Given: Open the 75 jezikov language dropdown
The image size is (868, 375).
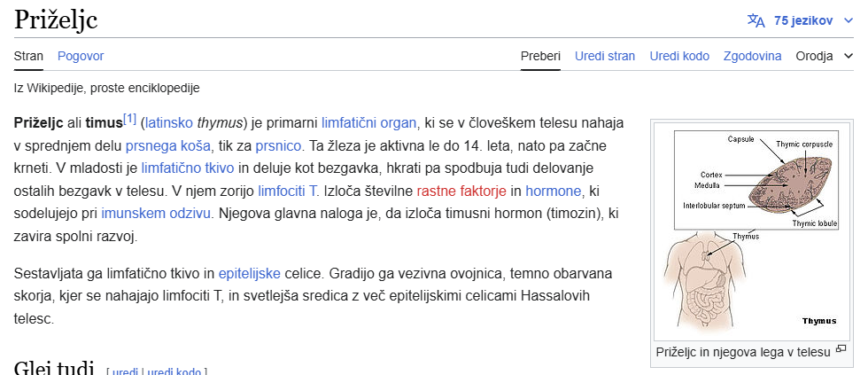Looking at the screenshot, I should click(x=802, y=20).
